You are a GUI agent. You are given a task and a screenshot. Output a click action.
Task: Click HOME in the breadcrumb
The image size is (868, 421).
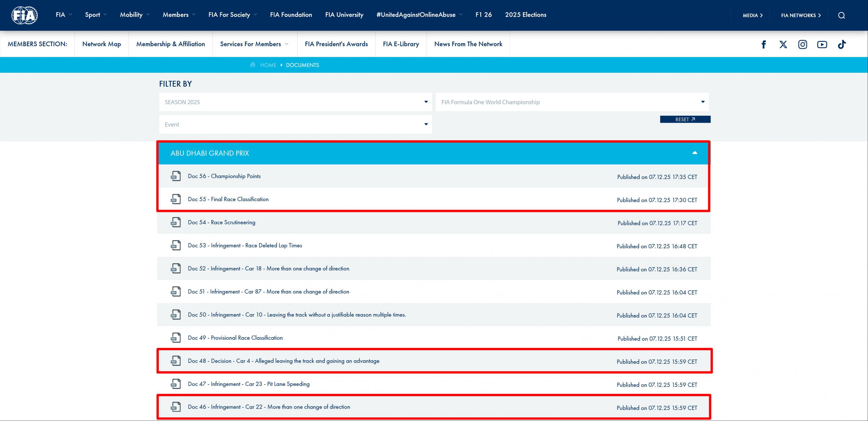268,65
